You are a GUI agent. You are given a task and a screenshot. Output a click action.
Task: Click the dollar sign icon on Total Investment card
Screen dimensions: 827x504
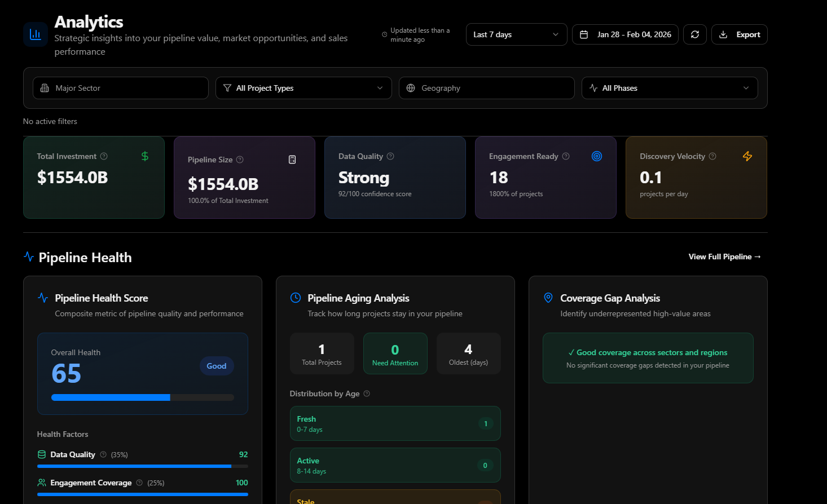click(145, 156)
